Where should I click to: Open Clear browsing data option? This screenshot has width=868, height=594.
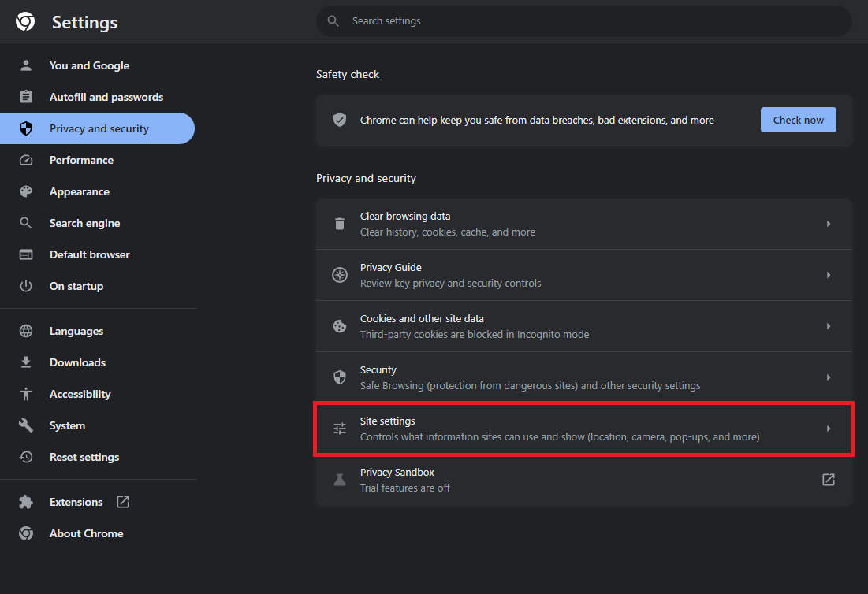583,224
